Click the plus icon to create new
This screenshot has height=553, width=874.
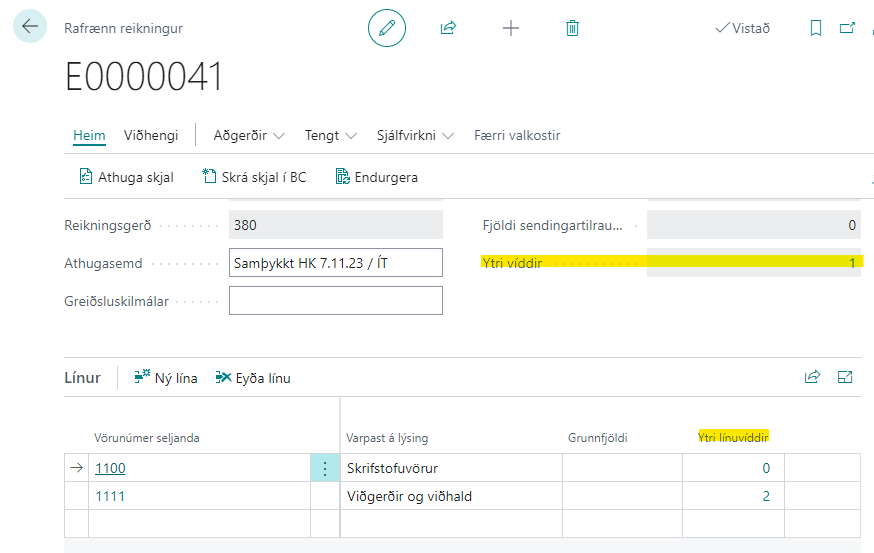[x=511, y=28]
